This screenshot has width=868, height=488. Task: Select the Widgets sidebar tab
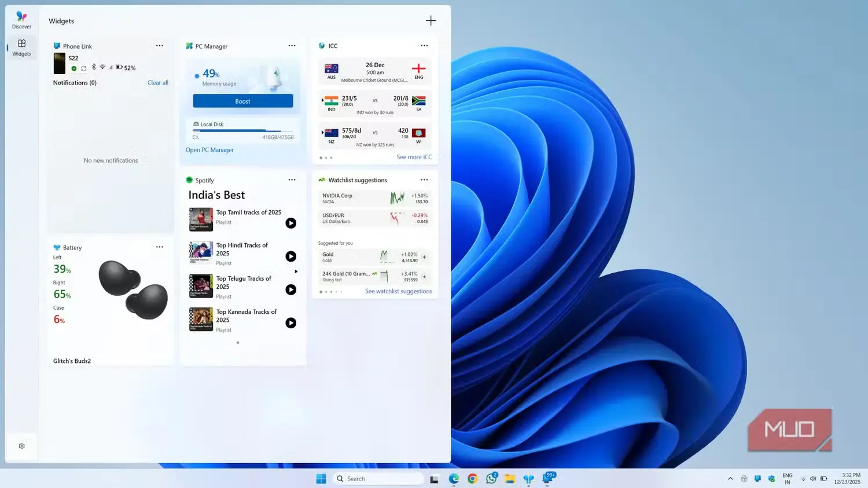click(21, 47)
